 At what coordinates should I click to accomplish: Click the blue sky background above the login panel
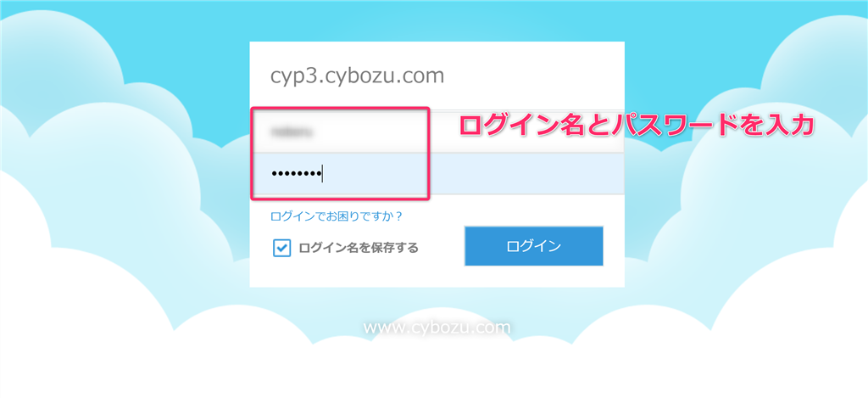[x=437, y=21]
